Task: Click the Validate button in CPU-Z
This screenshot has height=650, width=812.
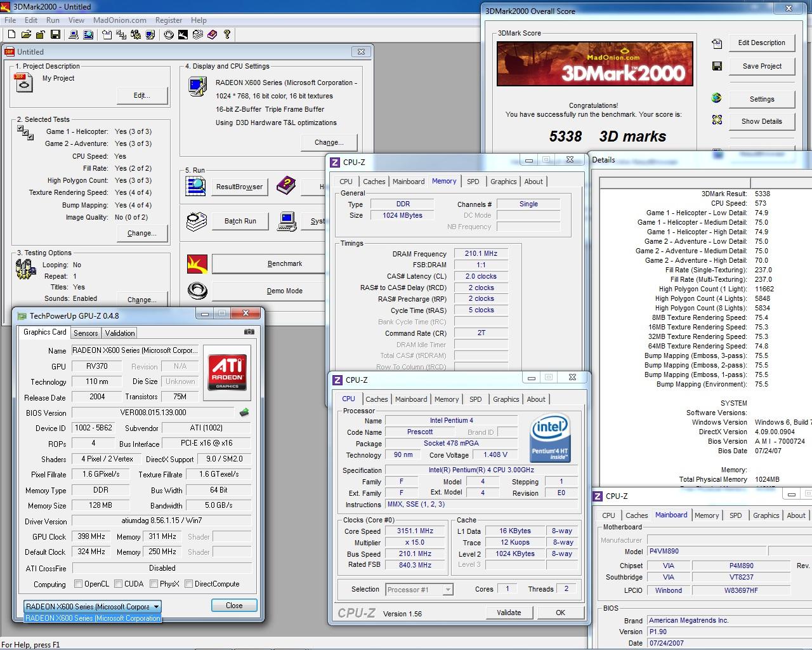Action: [509, 613]
